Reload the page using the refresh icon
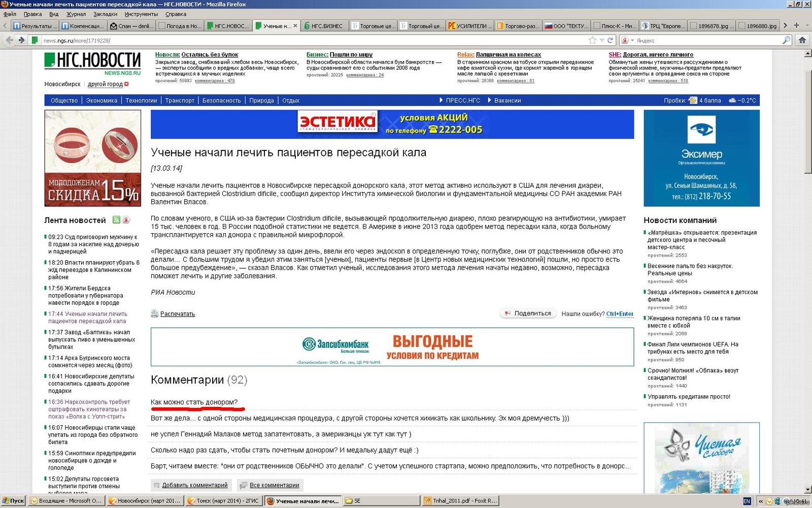Screen dimensions: 812x508 (x=611, y=40)
